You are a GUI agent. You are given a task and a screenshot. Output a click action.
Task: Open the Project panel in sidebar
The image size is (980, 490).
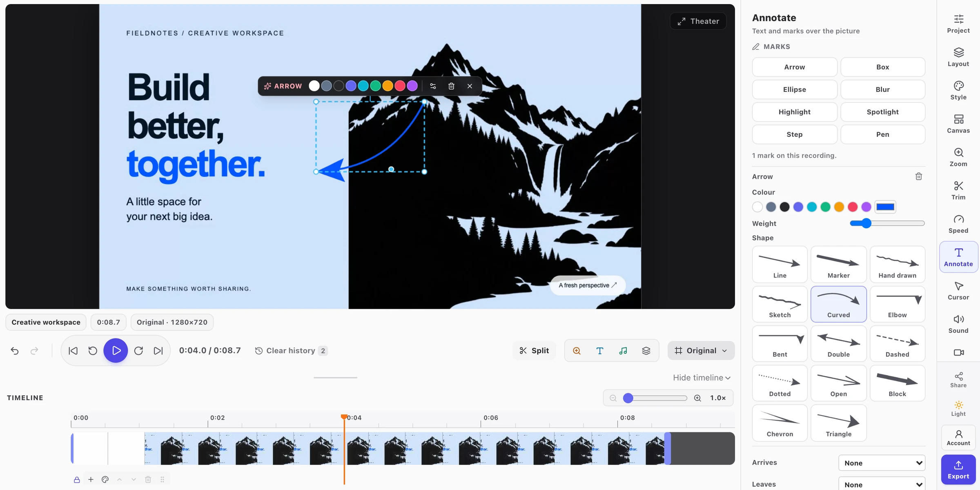point(958,24)
